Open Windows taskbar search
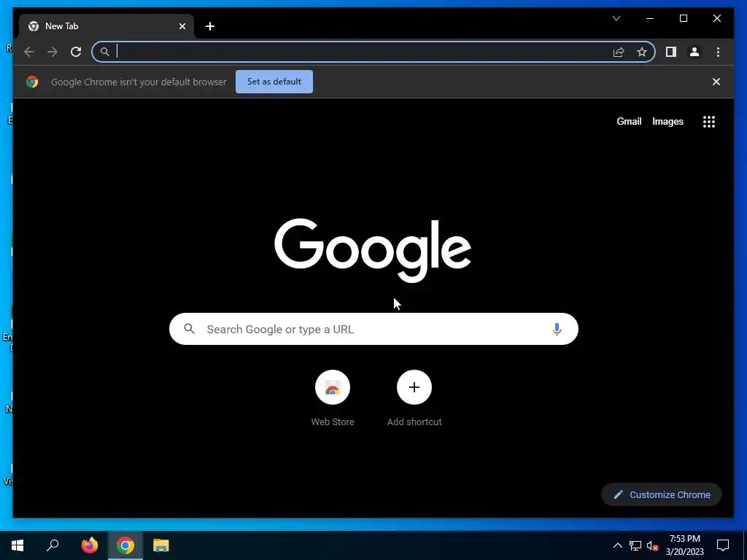747x560 pixels. click(53, 545)
